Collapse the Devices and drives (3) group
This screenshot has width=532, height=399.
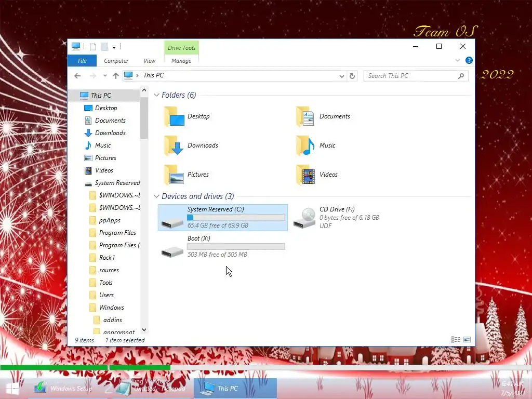coord(156,196)
